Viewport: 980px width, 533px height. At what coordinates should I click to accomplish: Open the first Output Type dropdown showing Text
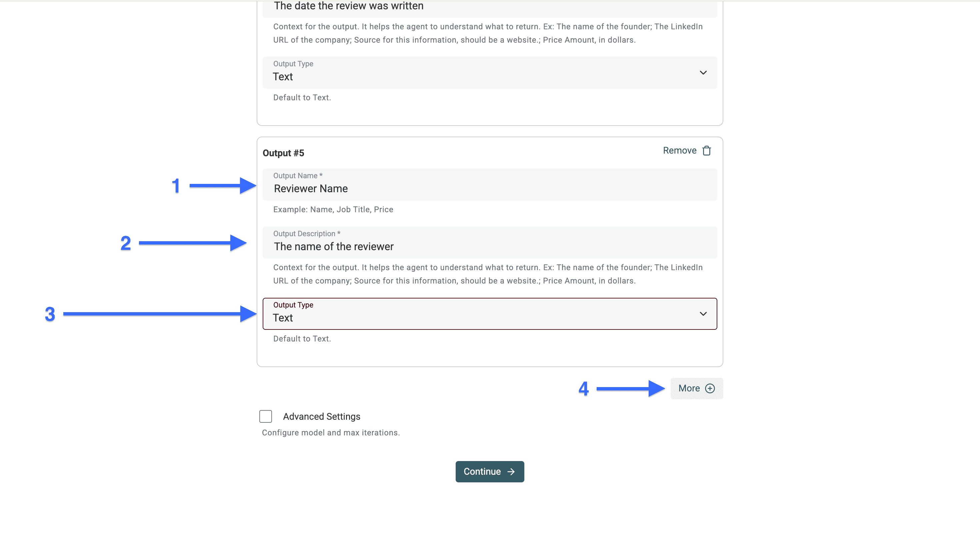(x=490, y=73)
